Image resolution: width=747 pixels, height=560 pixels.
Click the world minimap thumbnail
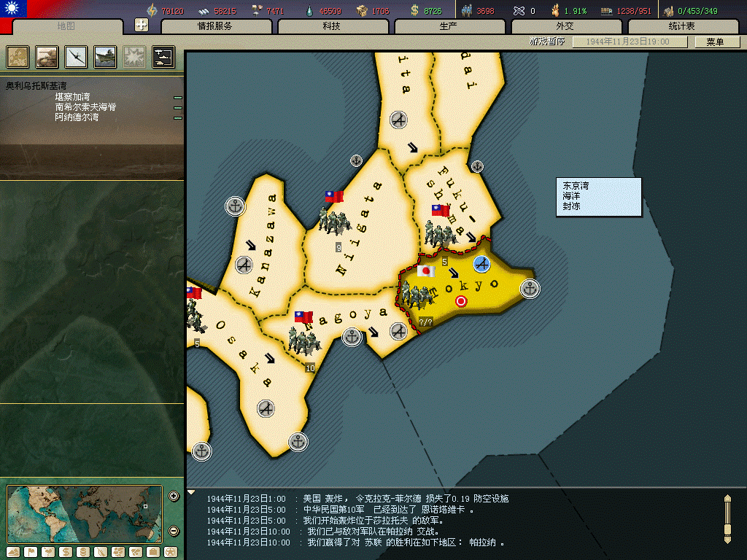85,514
